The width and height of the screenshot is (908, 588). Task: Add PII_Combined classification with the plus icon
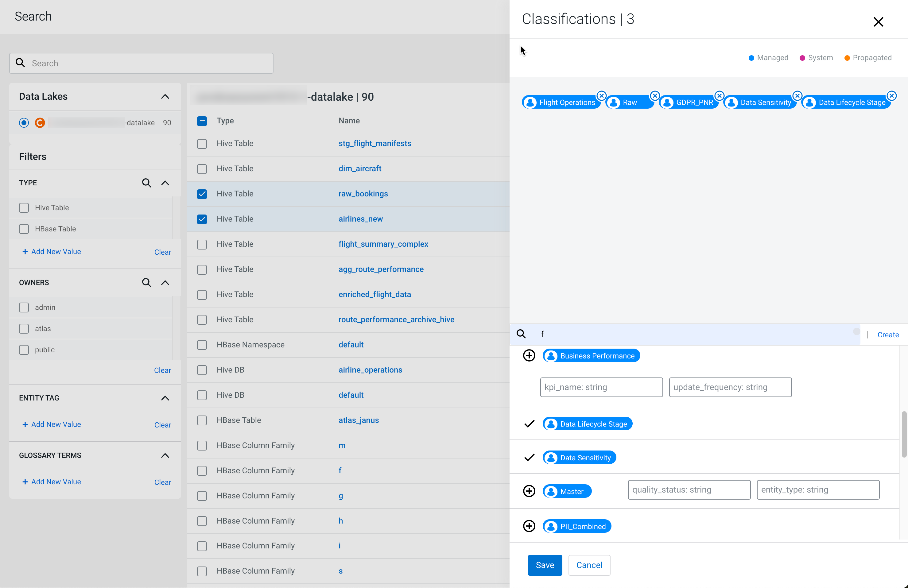tap(529, 526)
